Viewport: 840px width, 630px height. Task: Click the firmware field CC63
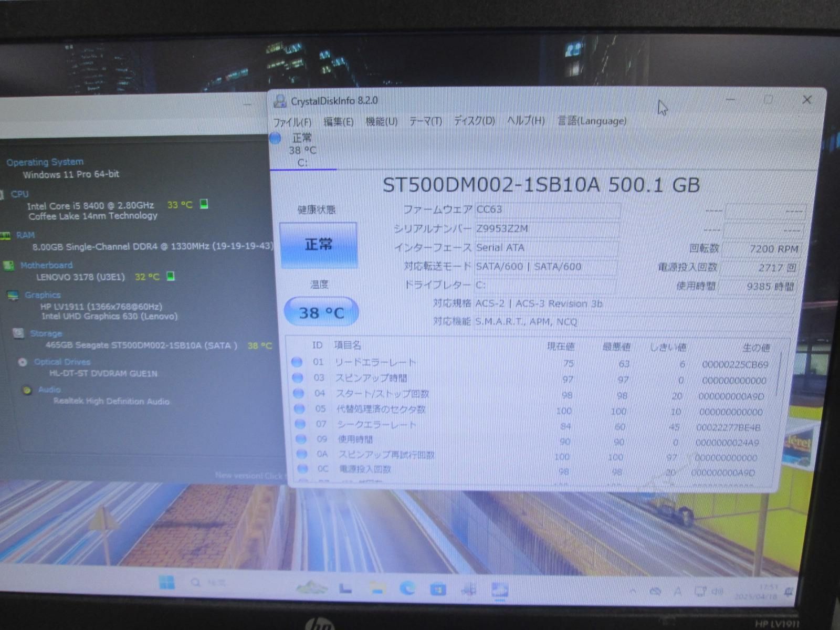[x=547, y=209]
